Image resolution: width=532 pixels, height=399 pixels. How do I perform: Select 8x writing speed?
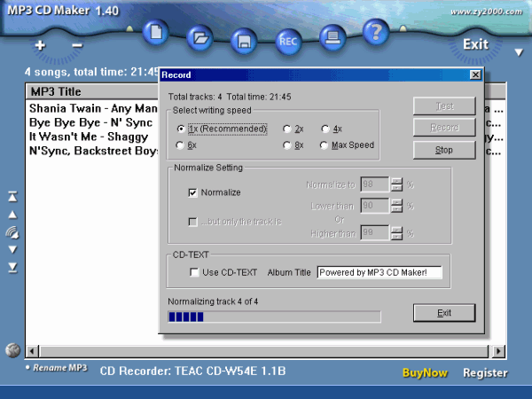(293, 145)
